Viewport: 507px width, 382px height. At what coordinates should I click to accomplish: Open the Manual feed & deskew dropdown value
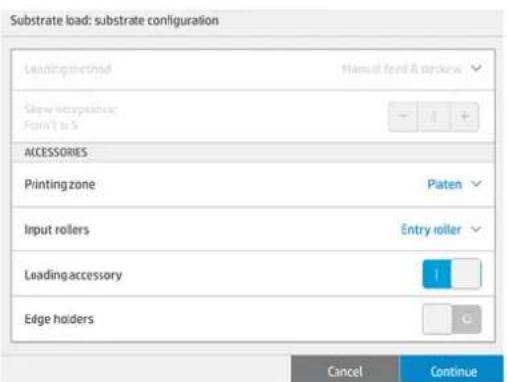402,69
